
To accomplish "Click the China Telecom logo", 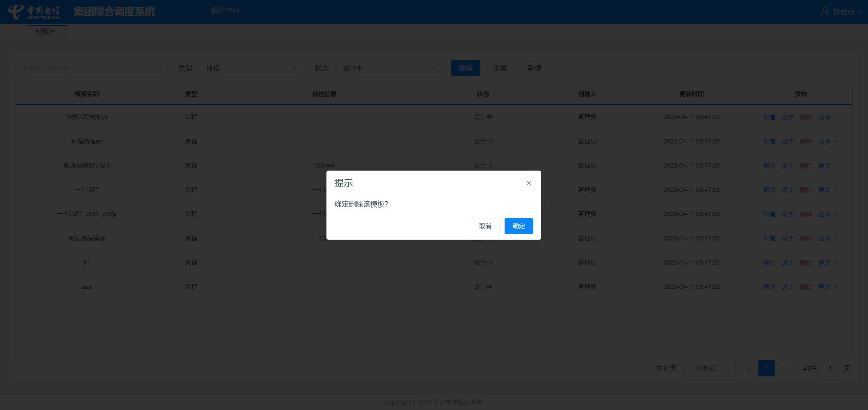I will coord(34,12).
